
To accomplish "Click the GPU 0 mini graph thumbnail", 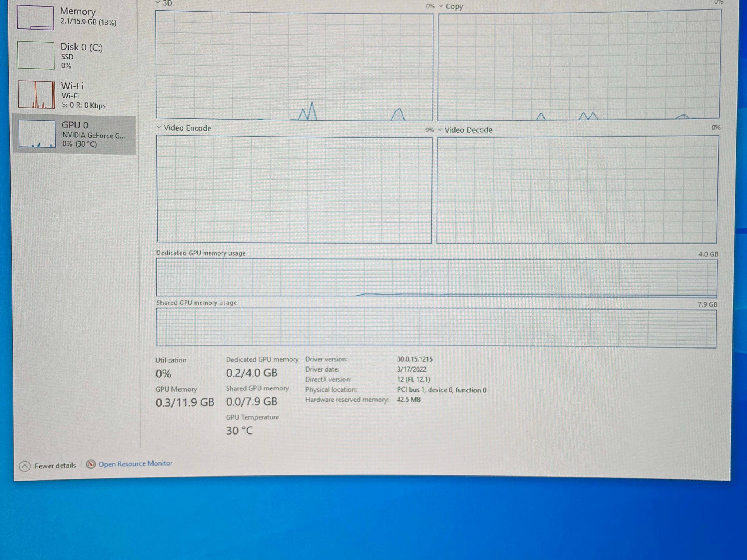I will click(37, 134).
